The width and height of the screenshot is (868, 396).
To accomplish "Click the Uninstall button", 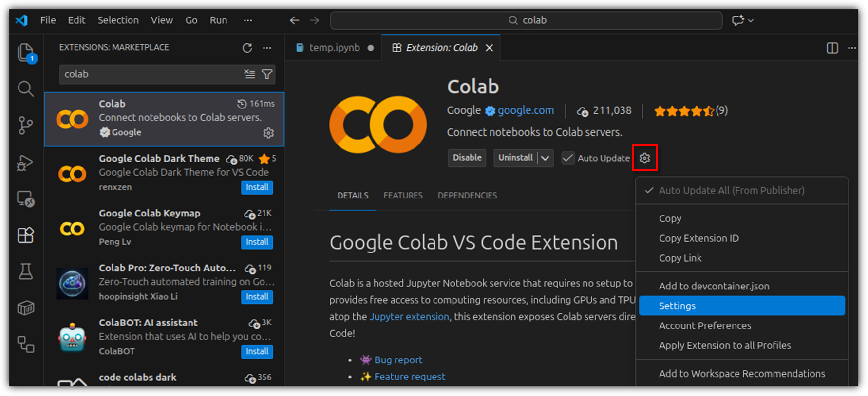I will (x=516, y=158).
